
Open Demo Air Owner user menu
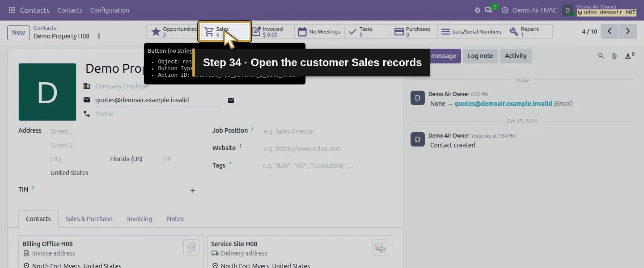(599, 10)
